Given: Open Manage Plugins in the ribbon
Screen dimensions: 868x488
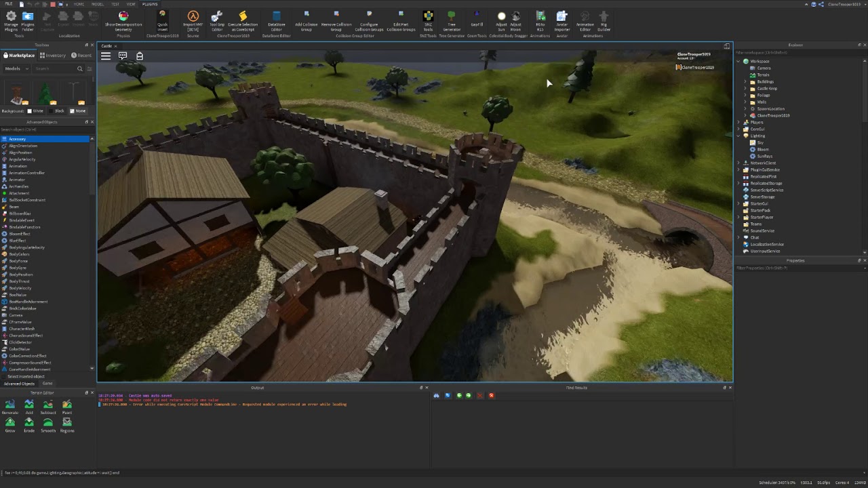Looking at the screenshot, I should (x=11, y=21).
